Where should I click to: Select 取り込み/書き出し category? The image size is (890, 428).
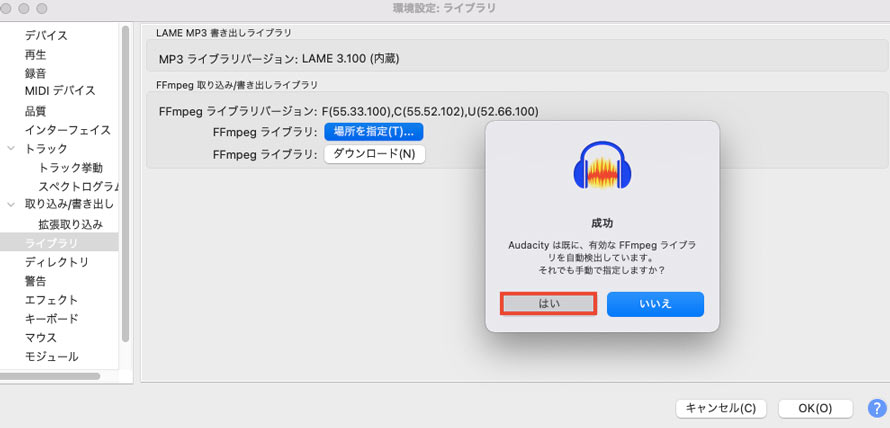click(x=69, y=204)
